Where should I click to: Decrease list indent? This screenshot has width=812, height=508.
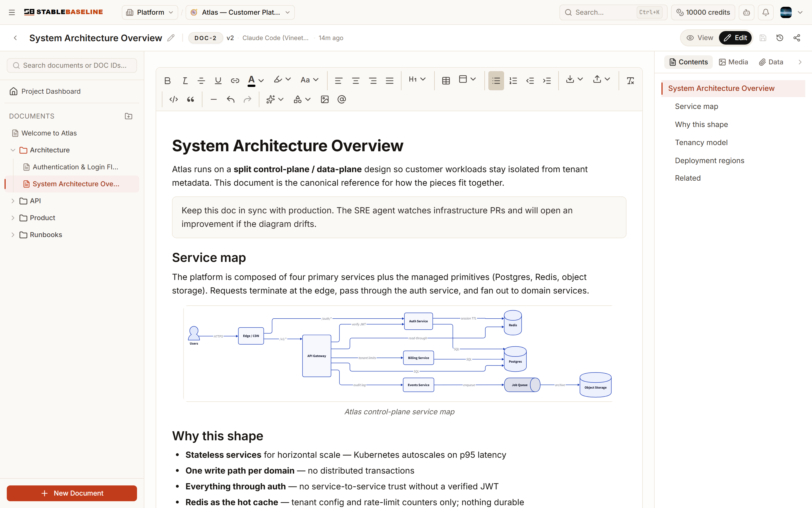click(x=530, y=81)
